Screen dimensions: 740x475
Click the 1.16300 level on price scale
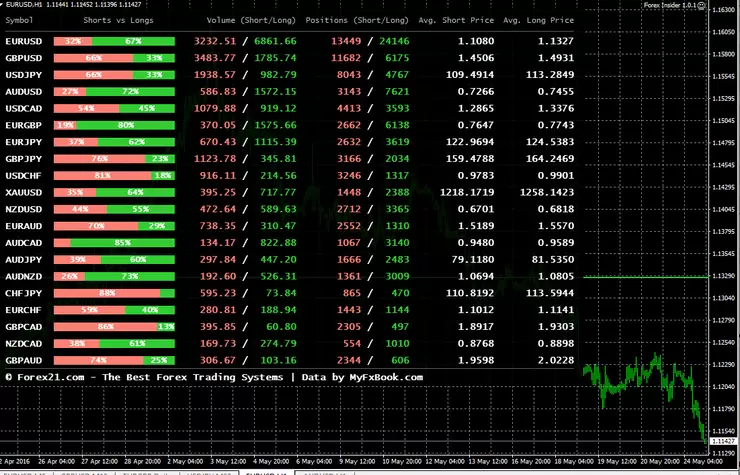(724, 9)
